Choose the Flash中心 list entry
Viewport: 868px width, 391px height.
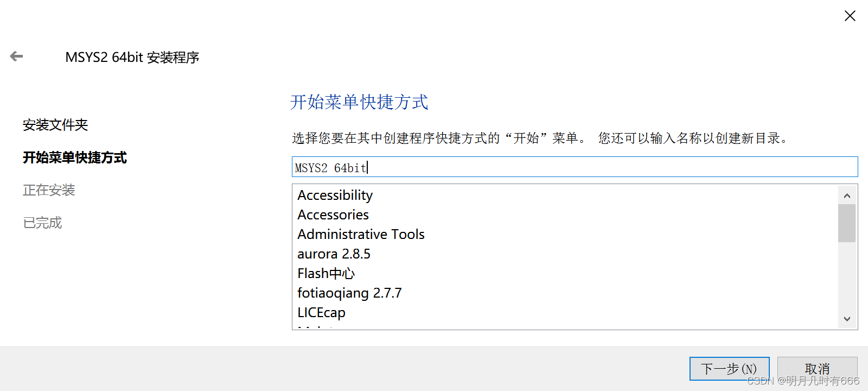click(x=326, y=274)
